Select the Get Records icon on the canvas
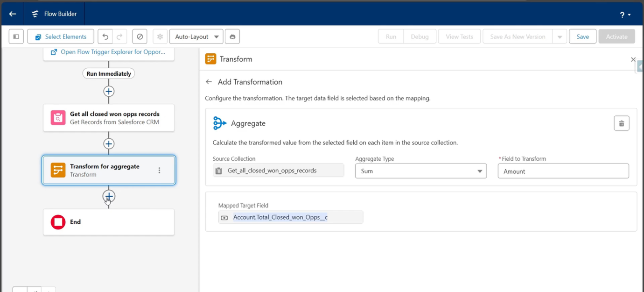 coord(57,118)
